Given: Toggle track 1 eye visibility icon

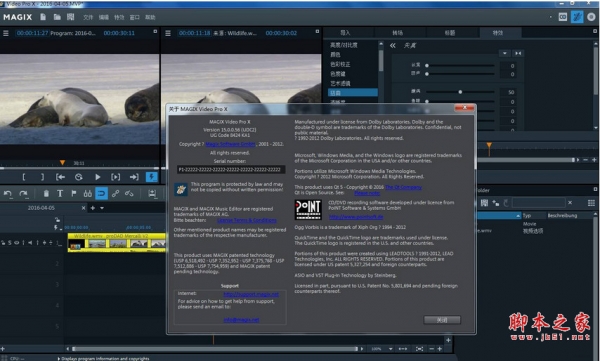Looking at the screenshot, I should pos(16,243).
